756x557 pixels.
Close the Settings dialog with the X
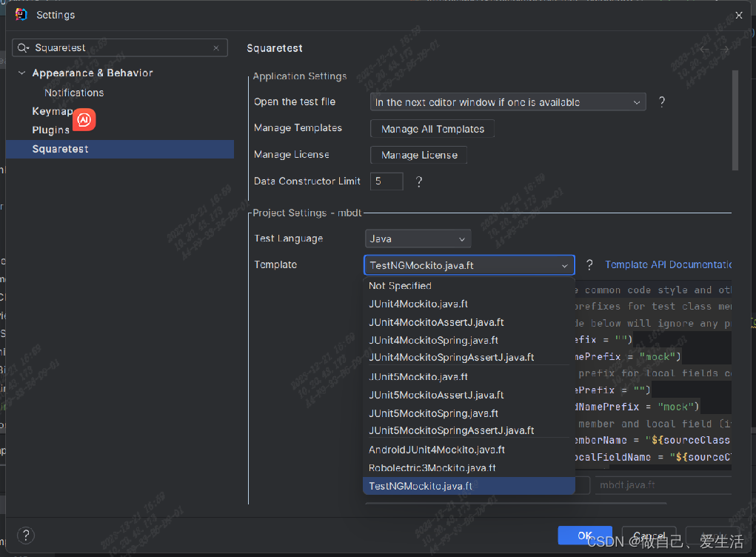click(x=739, y=16)
